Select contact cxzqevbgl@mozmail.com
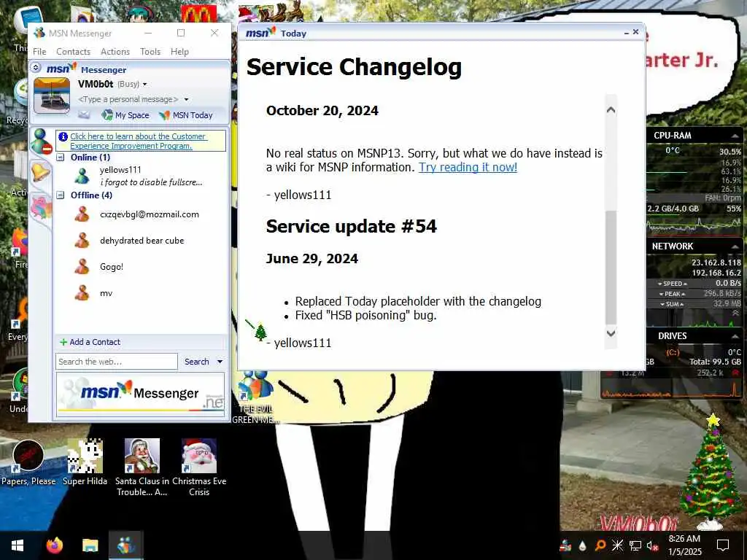 (x=149, y=214)
